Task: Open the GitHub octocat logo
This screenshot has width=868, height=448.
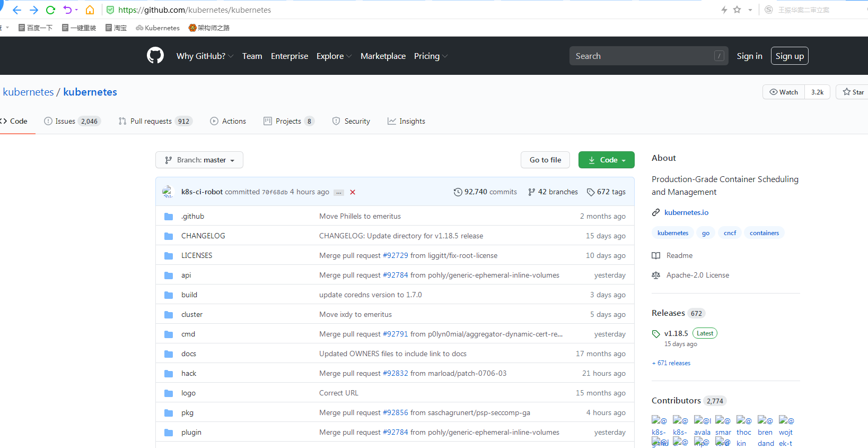Action: tap(155, 55)
